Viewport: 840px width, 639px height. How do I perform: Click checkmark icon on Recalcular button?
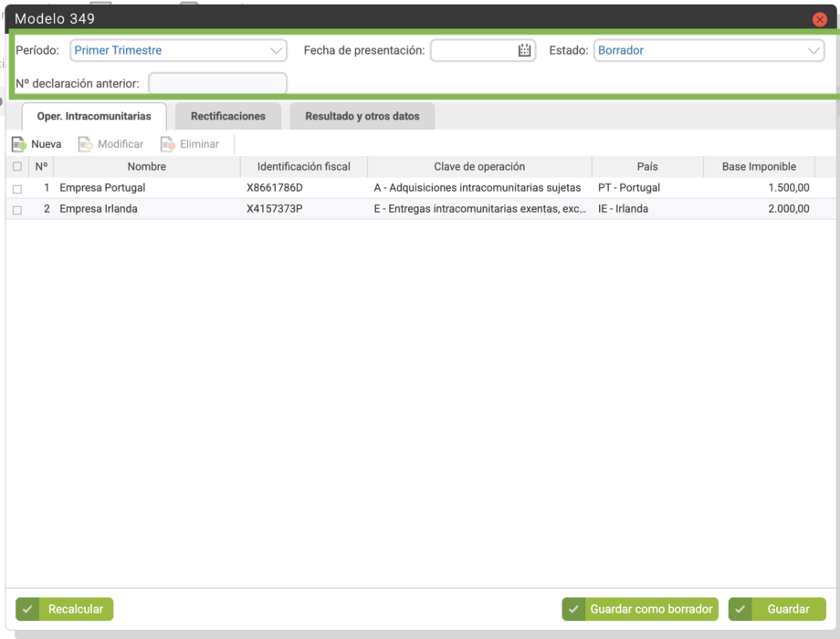(27, 609)
